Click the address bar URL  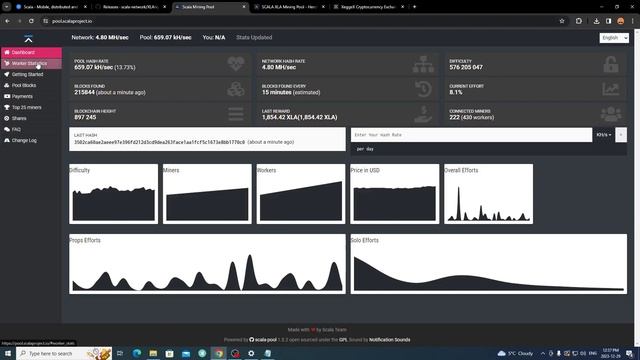point(72,21)
